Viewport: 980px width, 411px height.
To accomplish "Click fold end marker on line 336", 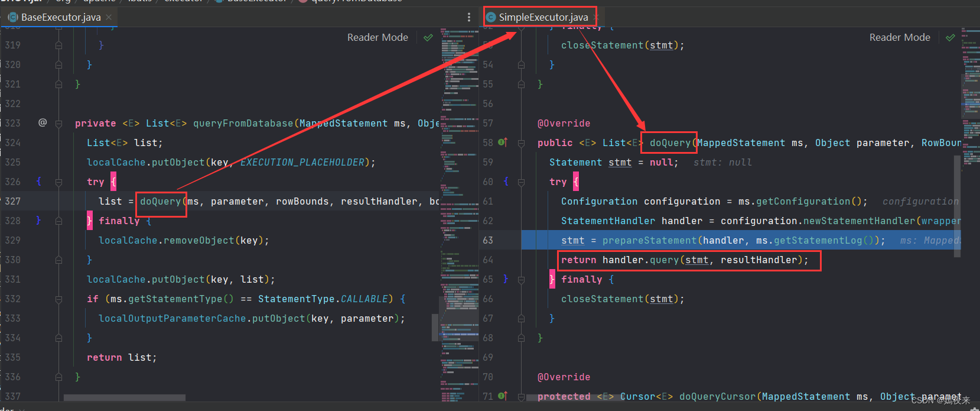I will coord(58,377).
